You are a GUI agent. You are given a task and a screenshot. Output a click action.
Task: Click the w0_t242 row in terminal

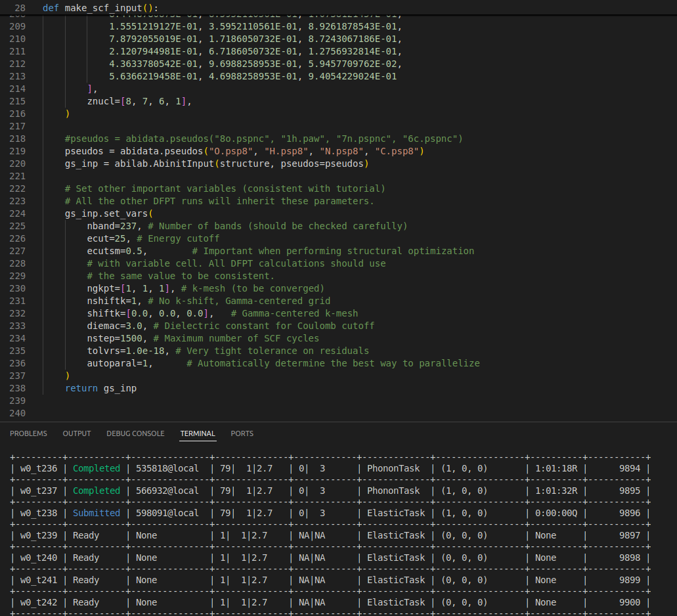[x=38, y=602]
